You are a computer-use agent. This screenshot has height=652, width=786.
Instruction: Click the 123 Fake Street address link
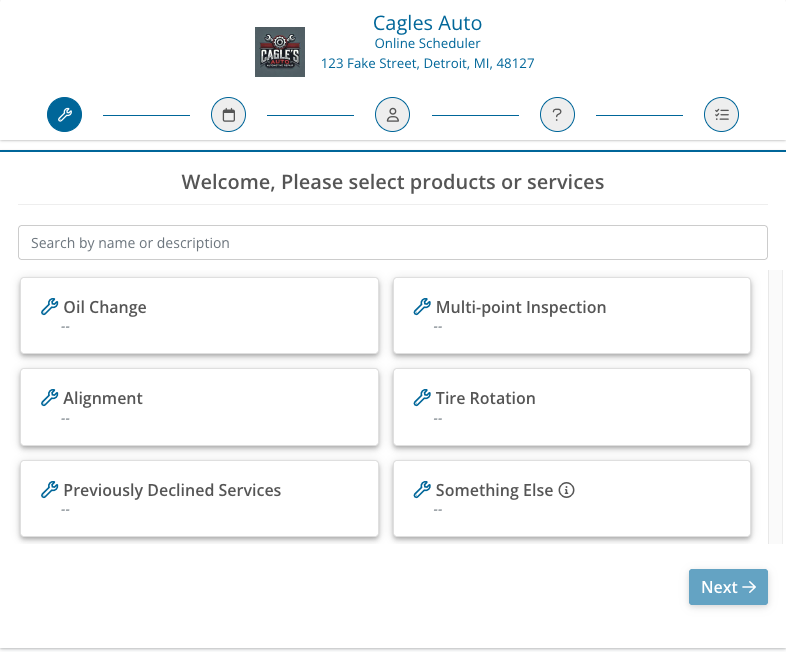coord(427,63)
